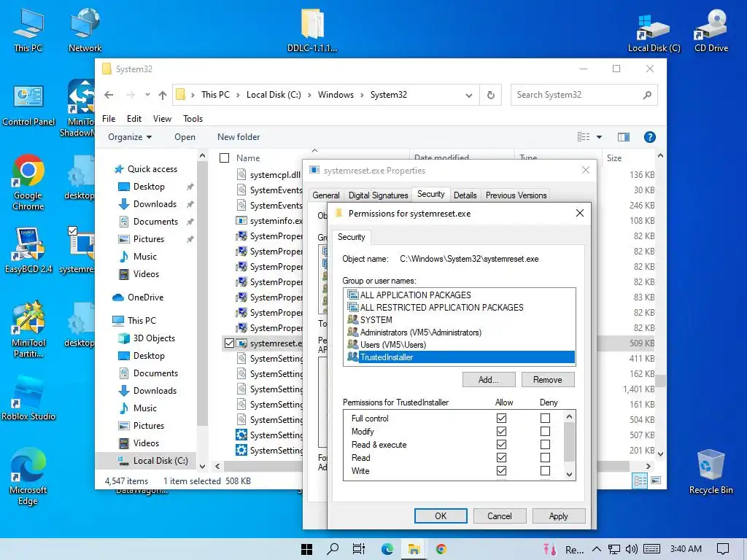Select SYSTEM in group names list

pyautogui.click(x=460, y=320)
